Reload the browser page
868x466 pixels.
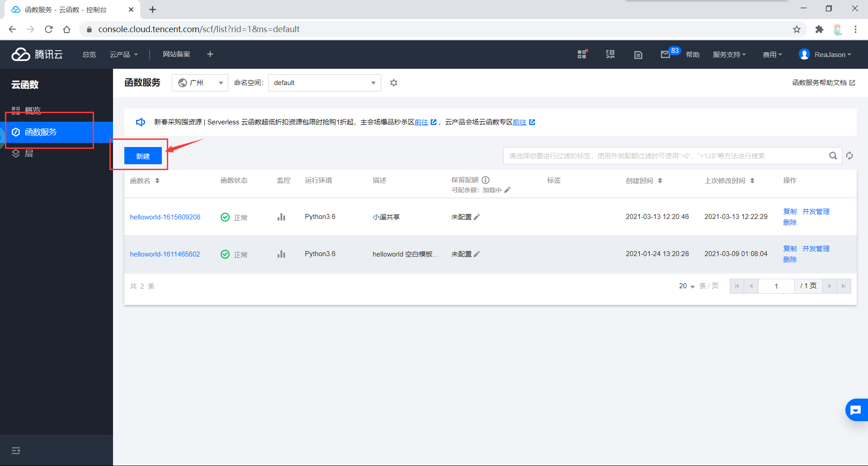tap(49, 29)
